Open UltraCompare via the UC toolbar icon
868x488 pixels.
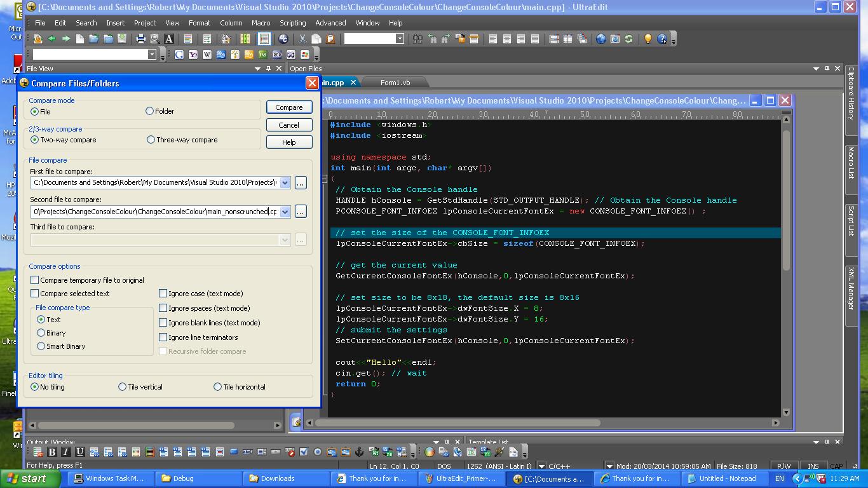click(x=283, y=39)
